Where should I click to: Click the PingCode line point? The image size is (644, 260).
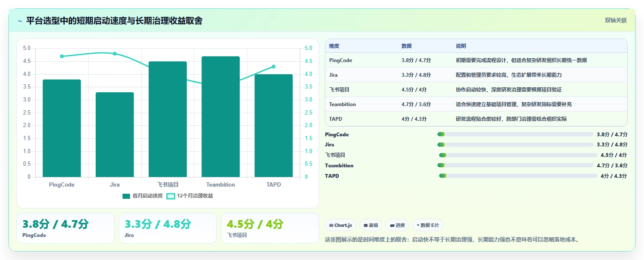(x=62, y=56)
